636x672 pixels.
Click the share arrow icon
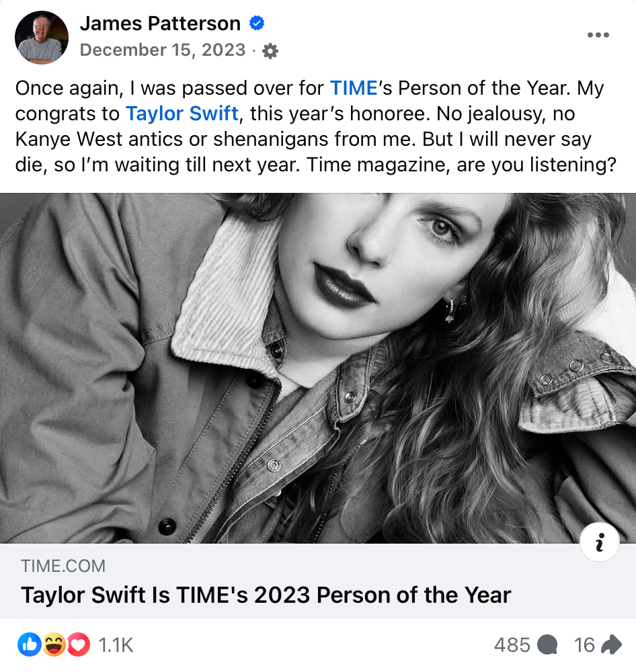pyautogui.click(x=610, y=646)
